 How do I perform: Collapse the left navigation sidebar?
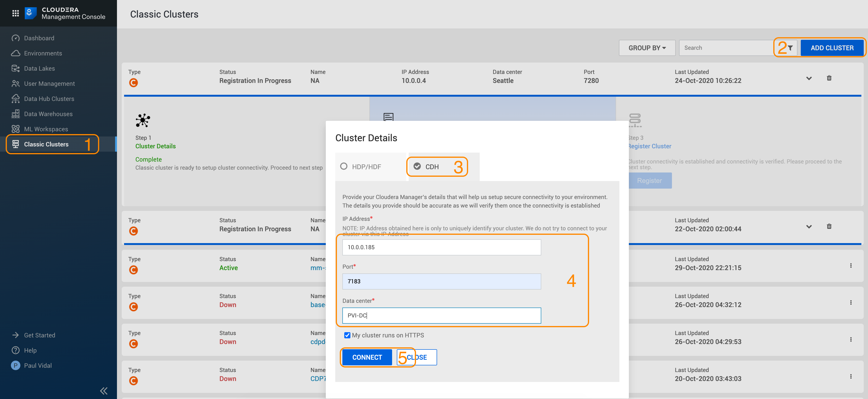click(x=103, y=390)
